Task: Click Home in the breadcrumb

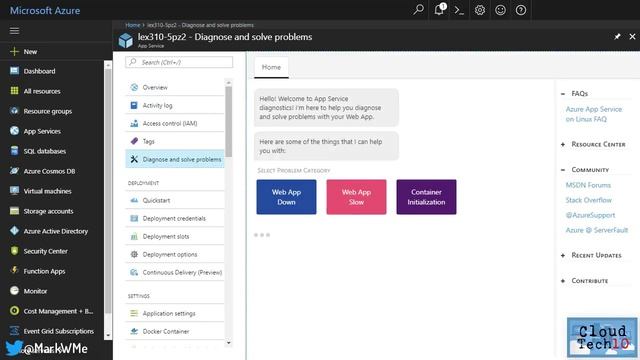Action: coord(133,25)
